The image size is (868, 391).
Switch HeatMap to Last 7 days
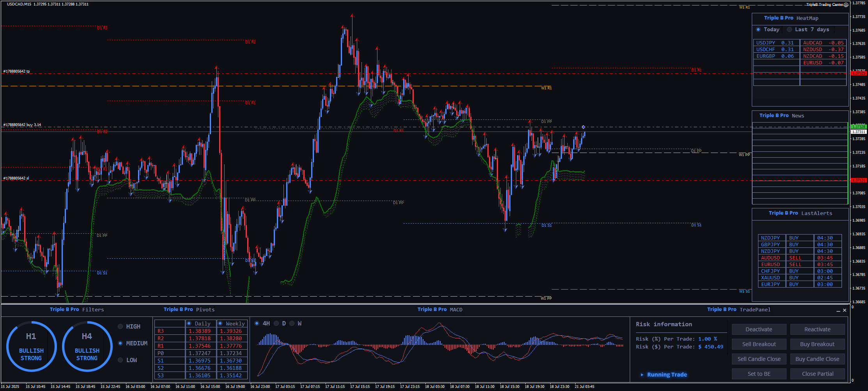[x=789, y=30]
